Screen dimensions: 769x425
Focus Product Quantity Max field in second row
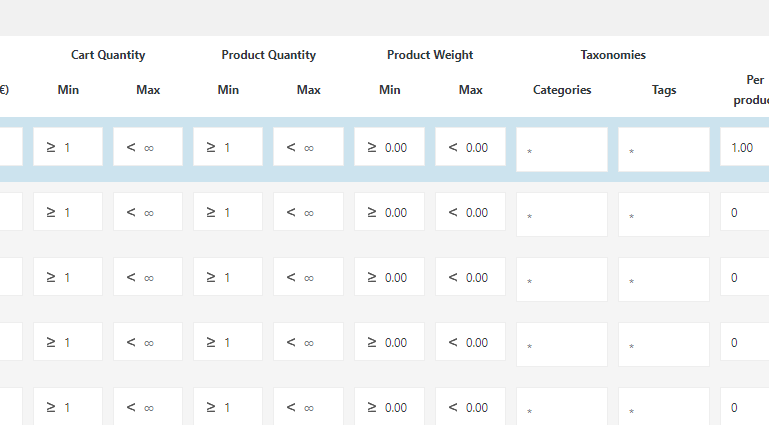pyautogui.click(x=308, y=212)
